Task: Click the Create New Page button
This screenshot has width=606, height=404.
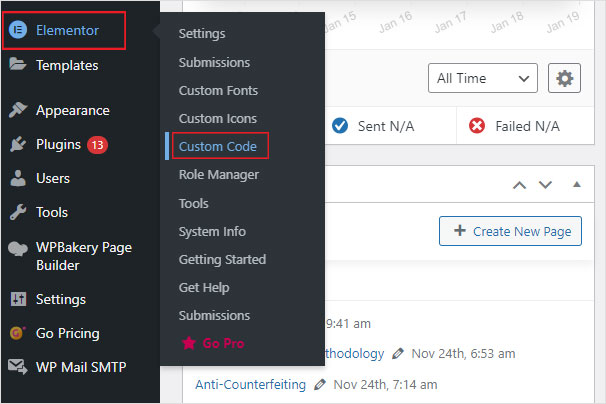Action: (510, 231)
